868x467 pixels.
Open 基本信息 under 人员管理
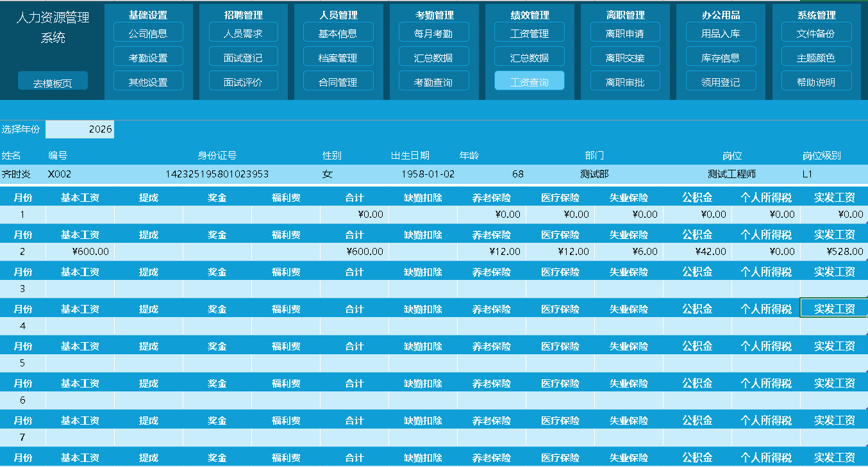(338, 33)
